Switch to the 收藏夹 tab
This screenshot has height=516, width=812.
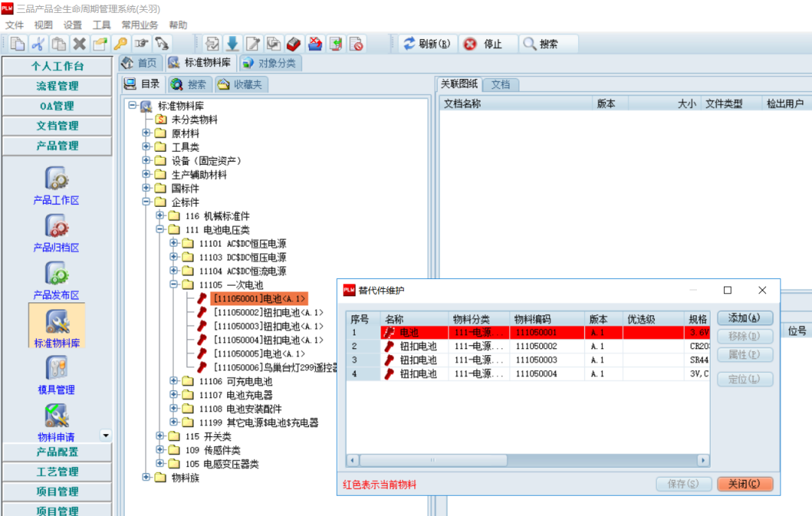point(240,84)
